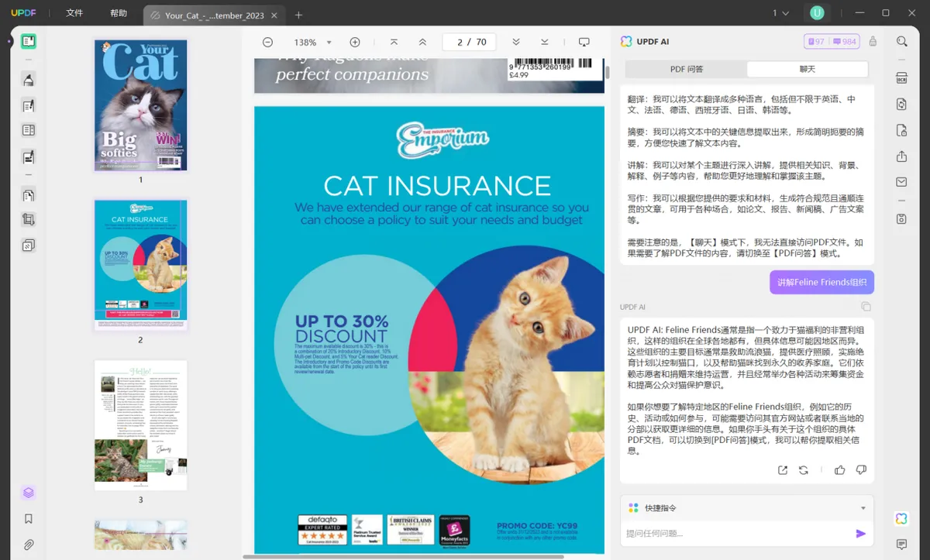Go to the next page
The width and height of the screenshot is (930, 560).
click(x=516, y=42)
